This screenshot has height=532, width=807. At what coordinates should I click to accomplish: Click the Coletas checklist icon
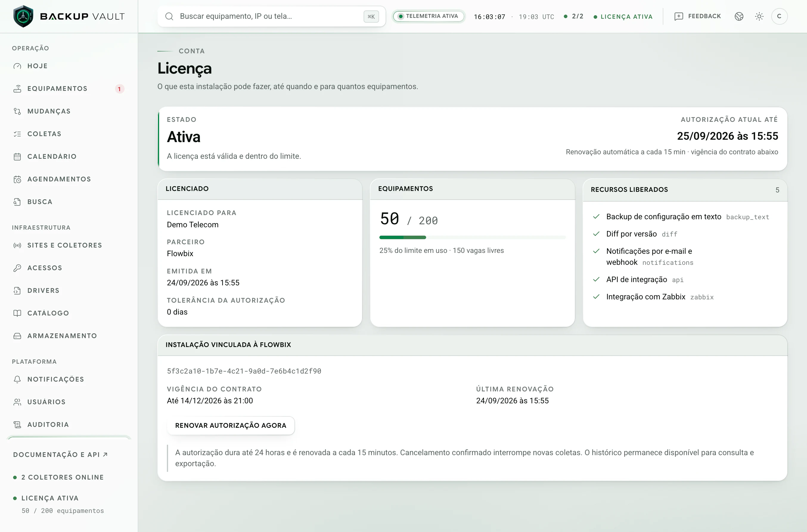click(x=17, y=134)
